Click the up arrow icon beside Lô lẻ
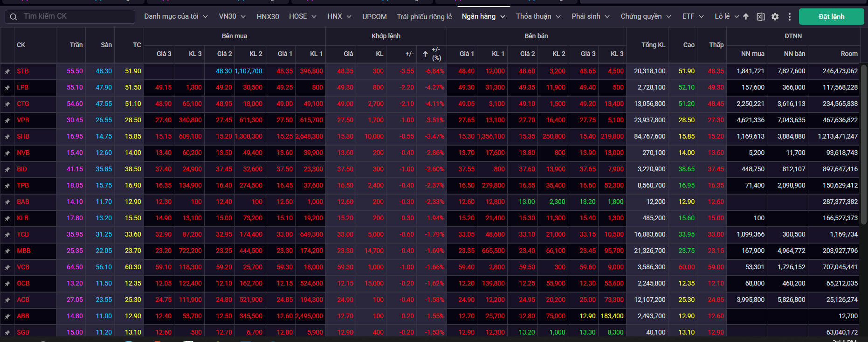The image size is (868, 342). coord(746,17)
